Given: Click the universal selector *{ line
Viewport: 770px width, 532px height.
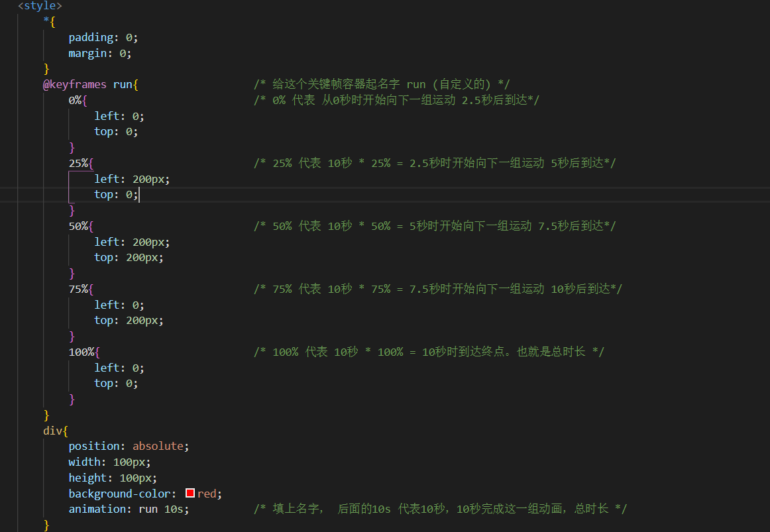Looking at the screenshot, I should [49, 22].
